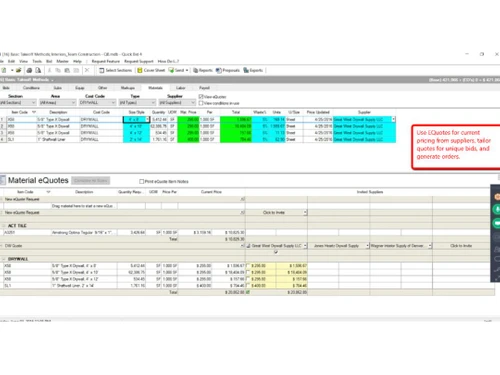Toggle checkbox under Great West Drywall Supply header
The height and width of the screenshot is (375, 500).
(x=276, y=252)
